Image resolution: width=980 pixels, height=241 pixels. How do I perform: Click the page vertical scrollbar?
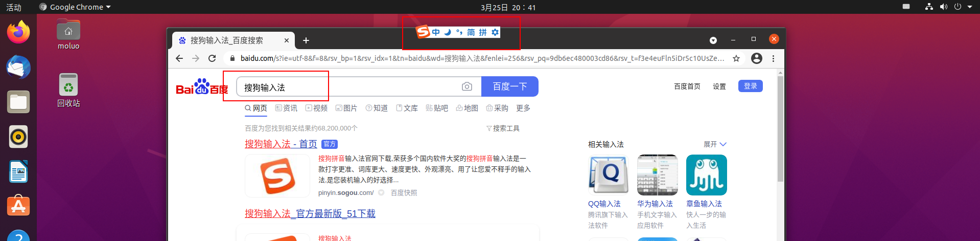point(780,128)
